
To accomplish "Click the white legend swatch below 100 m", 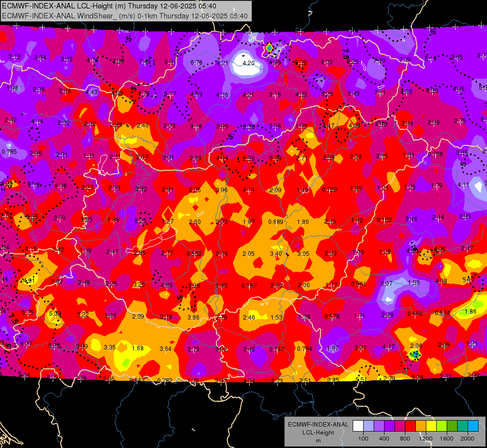I will (358, 426).
